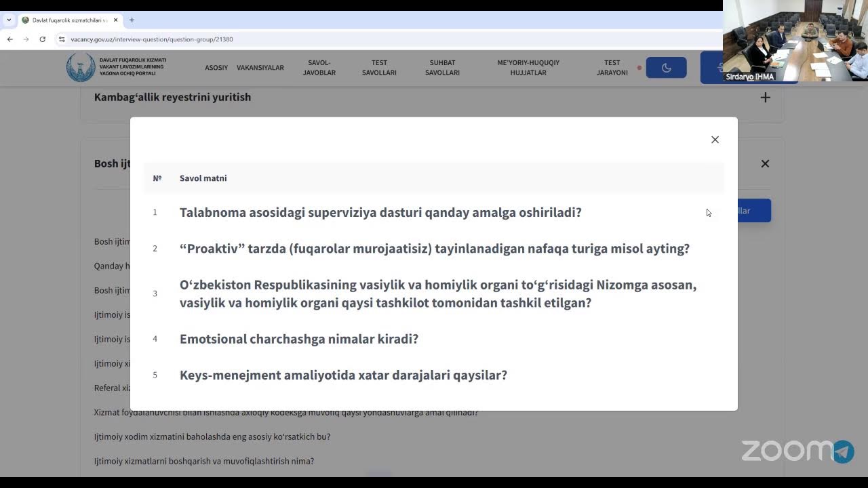The height and width of the screenshot is (488, 868).
Task: Click 'Ijtimoiy xodim xizmatini baholashda' question row
Action: point(212,436)
